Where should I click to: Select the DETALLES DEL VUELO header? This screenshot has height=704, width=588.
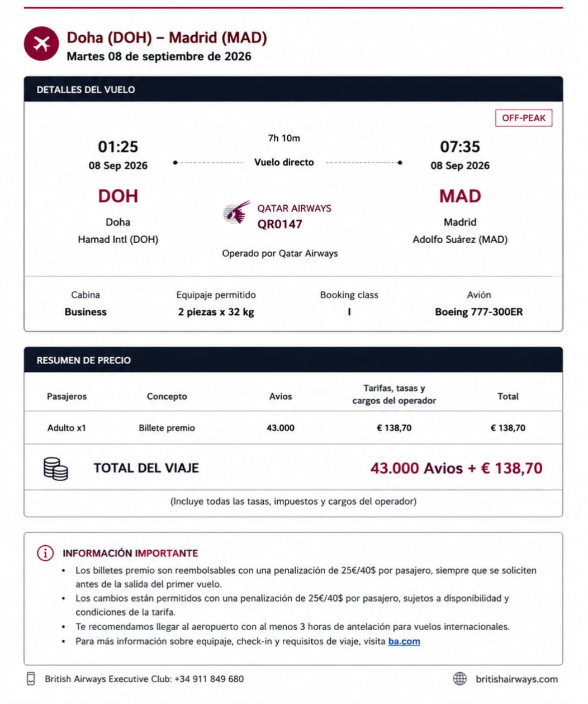tap(293, 89)
